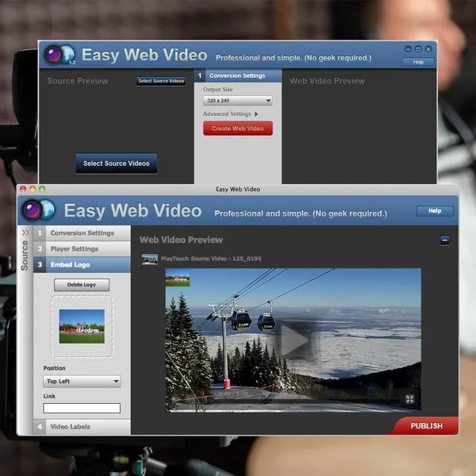Expand Advanced Settings disclosure arrow
Viewport: 476px width, 476px height.
(256, 114)
